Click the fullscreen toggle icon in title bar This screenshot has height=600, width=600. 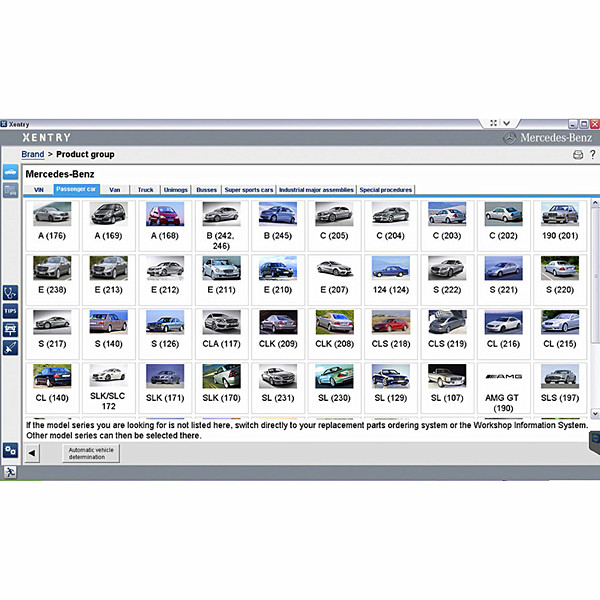click(x=494, y=123)
